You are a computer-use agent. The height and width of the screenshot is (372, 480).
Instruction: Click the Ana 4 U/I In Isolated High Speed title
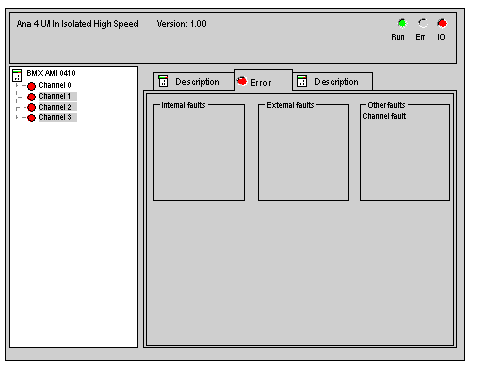click(x=78, y=24)
